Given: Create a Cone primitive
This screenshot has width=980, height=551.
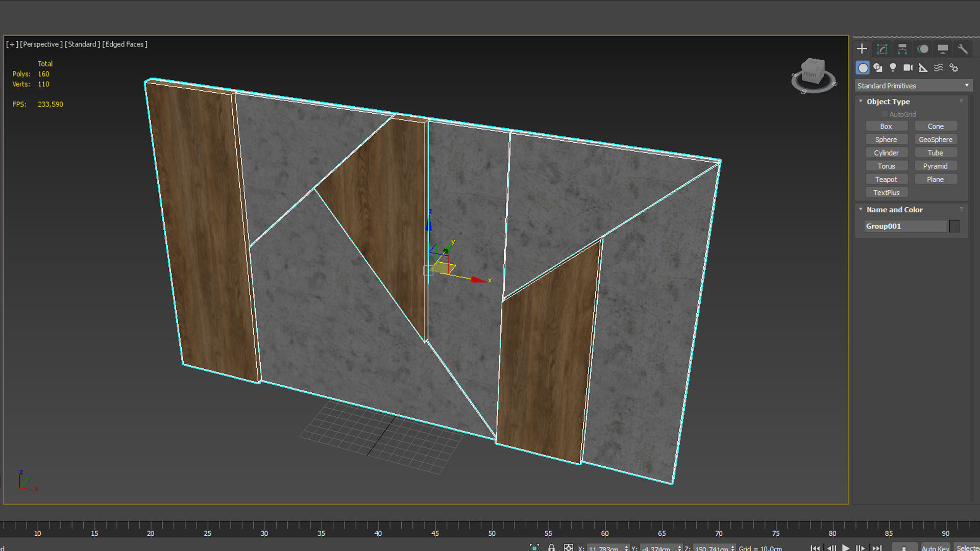Looking at the screenshot, I should coord(936,127).
